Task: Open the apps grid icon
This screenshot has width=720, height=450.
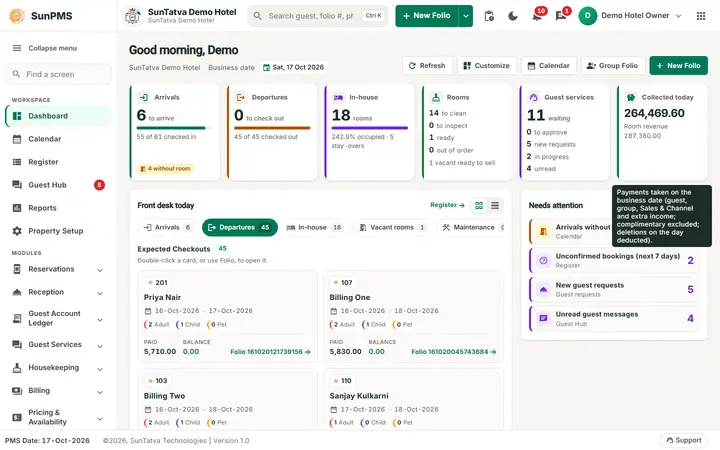Action: pyautogui.click(x=701, y=16)
